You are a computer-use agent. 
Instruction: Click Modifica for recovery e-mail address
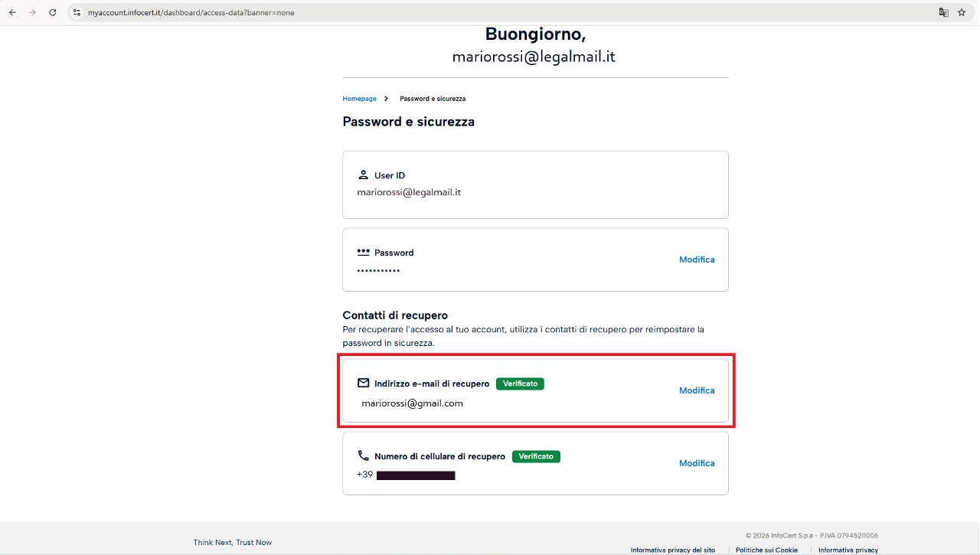[x=697, y=390]
